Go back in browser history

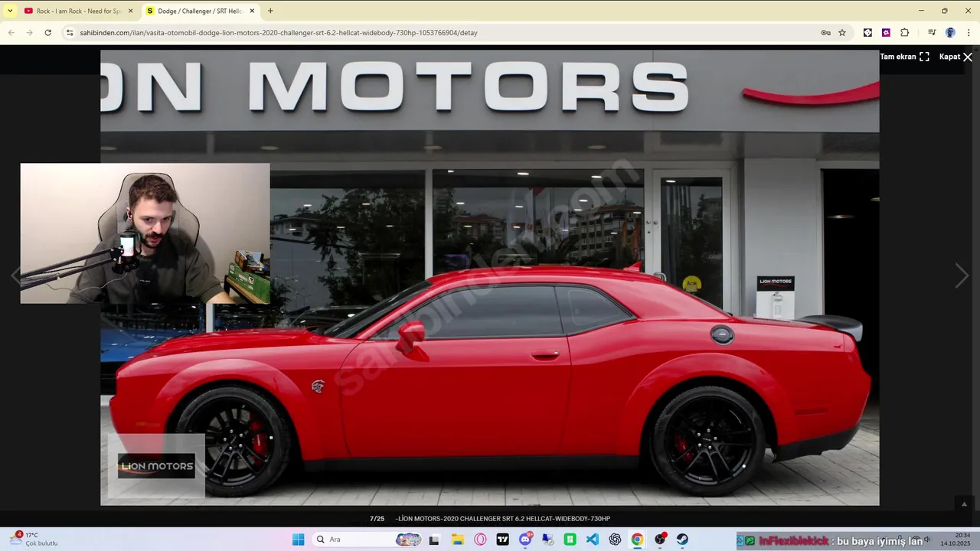click(11, 33)
